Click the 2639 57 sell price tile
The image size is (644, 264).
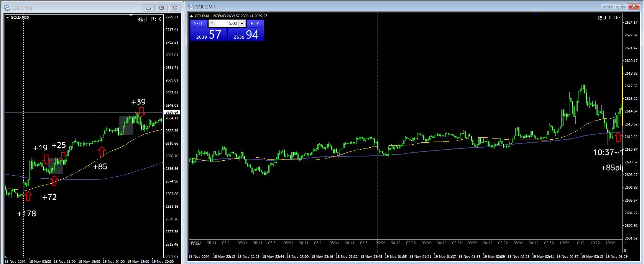pyautogui.click(x=209, y=34)
